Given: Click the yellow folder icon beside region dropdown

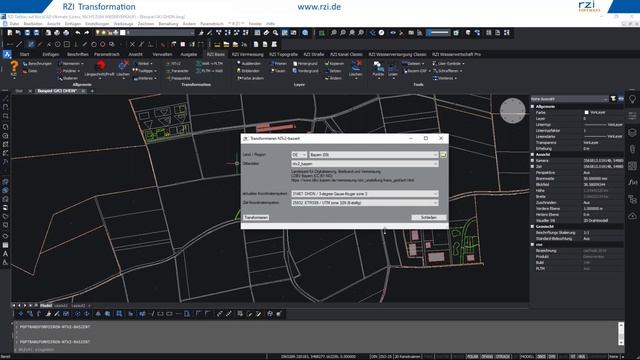Looking at the screenshot, I should pyautogui.click(x=443, y=155).
